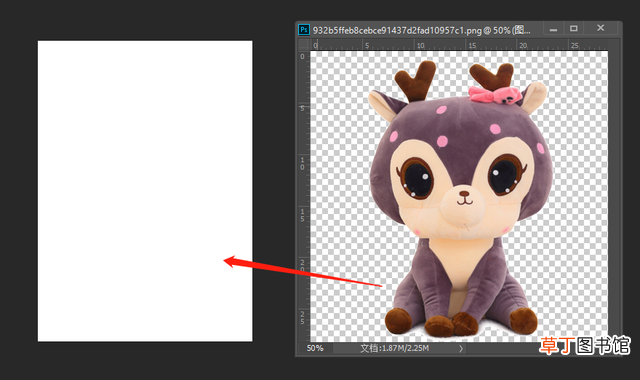640x380 pixels.
Task: Click the horizontal ruler of the deer document
Action: 459,44
